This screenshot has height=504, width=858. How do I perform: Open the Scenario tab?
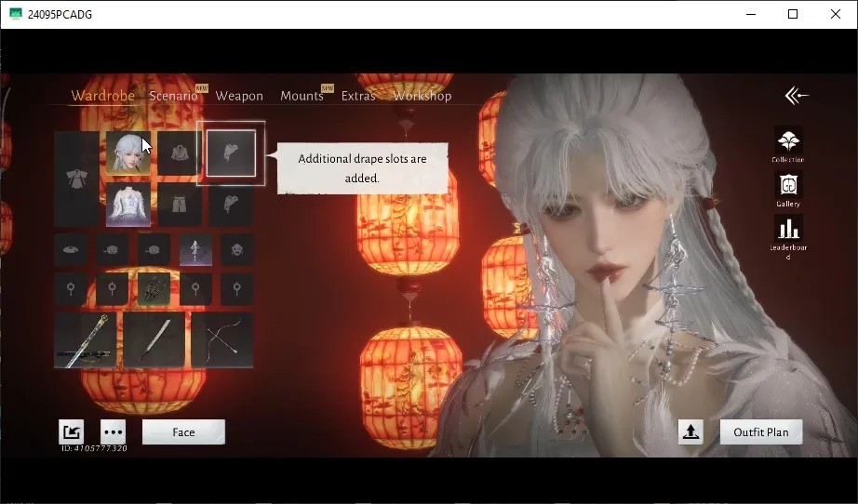[x=173, y=96]
